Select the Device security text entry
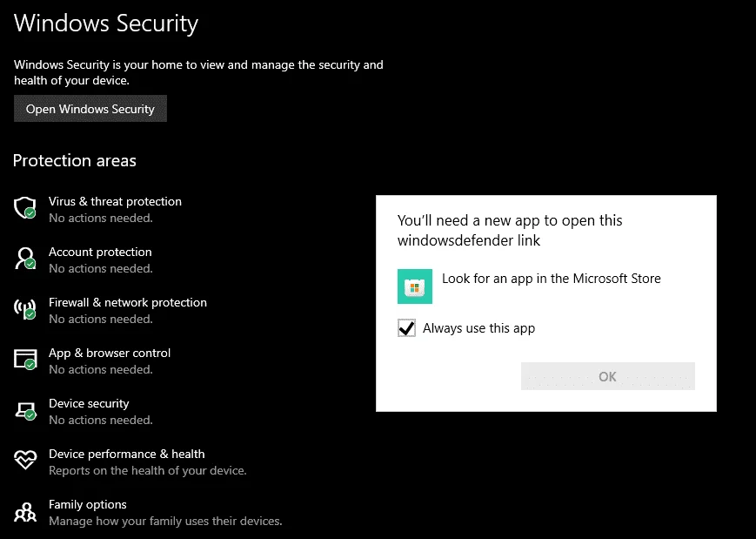The width and height of the screenshot is (756, 539). pyautogui.click(x=89, y=403)
